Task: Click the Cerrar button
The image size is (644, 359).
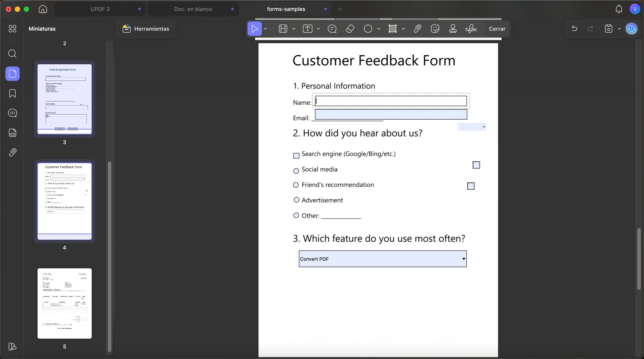Action: tap(497, 29)
